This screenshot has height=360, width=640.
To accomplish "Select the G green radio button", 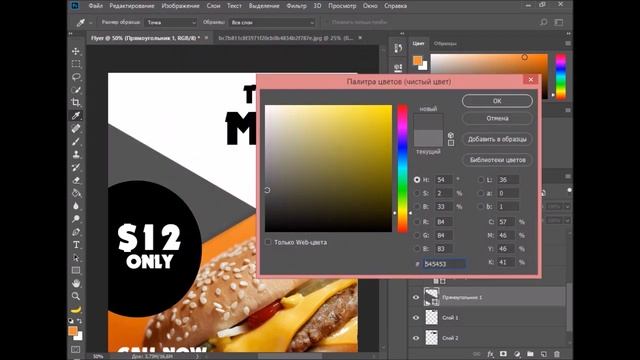I will tap(417, 235).
